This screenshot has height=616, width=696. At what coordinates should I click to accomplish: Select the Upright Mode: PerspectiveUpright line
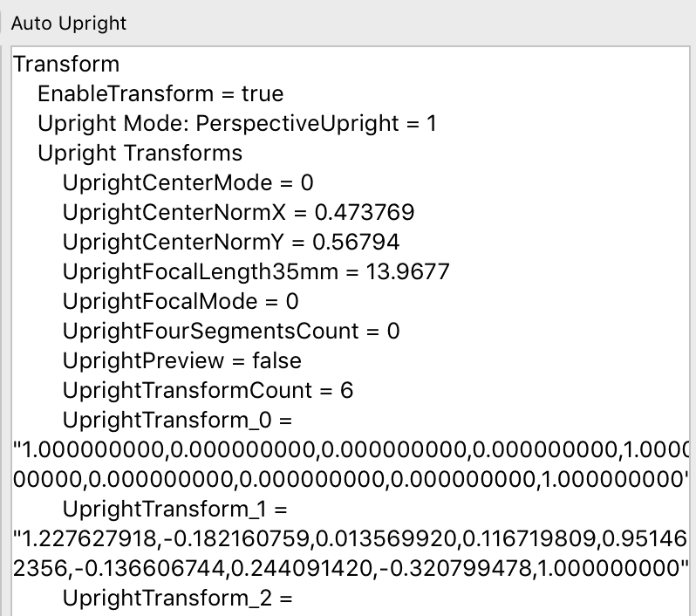pyautogui.click(x=236, y=123)
